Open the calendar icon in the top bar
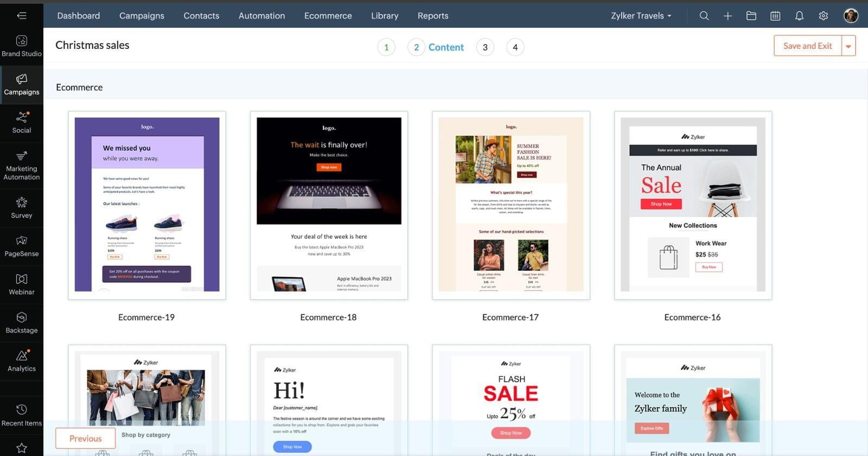 (775, 16)
